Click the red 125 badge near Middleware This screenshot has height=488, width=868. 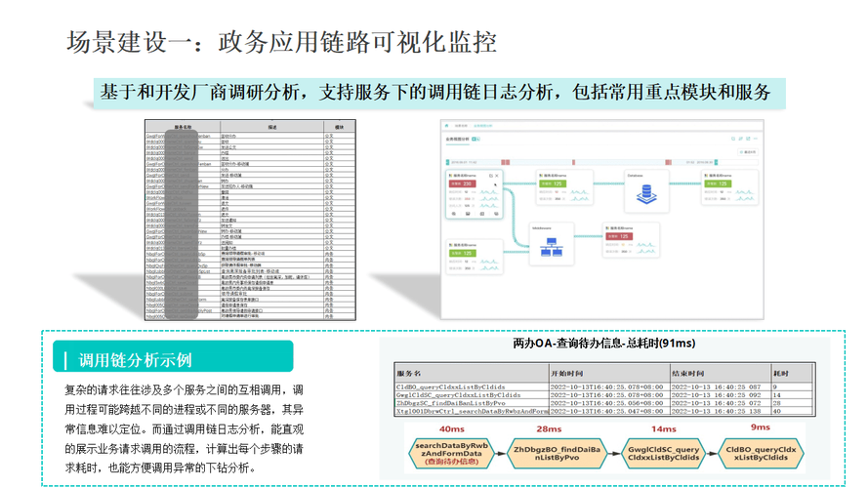pyautogui.click(x=619, y=236)
